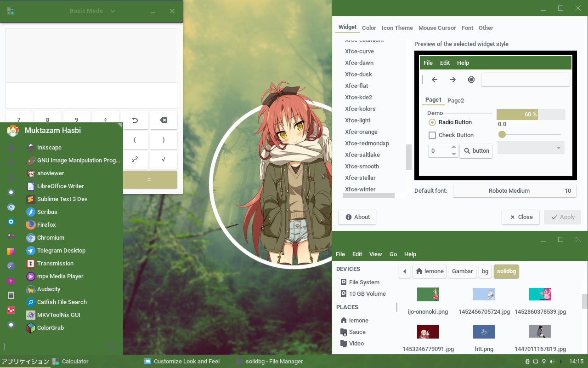Switch to the Icon Theme tab
This screenshot has width=588, height=368.
point(397,28)
